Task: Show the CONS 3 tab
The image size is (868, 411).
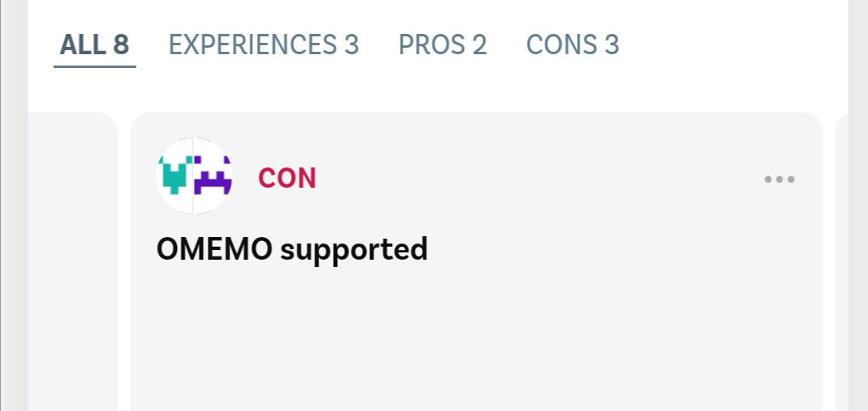Action: tap(572, 44)
